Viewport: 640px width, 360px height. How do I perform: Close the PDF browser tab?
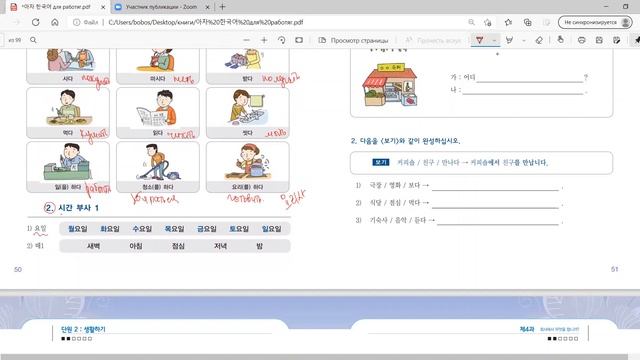pyautogui.click(x=103, y=7)
